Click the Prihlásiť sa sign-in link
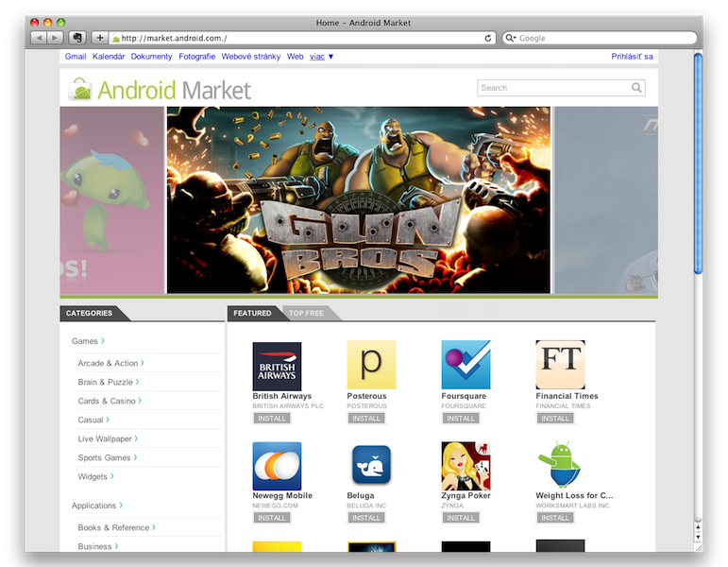The image size is (728, 567). (x=632, y=57)
